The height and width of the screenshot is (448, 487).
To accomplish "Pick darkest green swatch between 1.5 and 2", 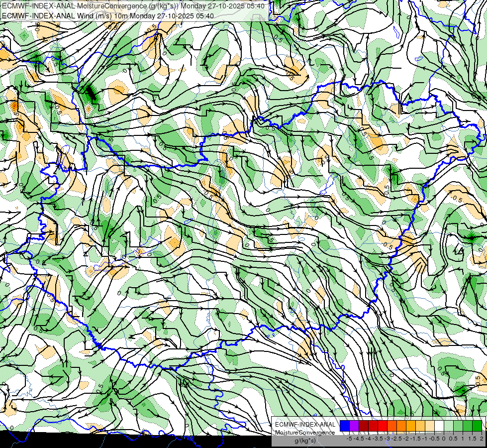I will pyautogui.click(x=477, y=426).
